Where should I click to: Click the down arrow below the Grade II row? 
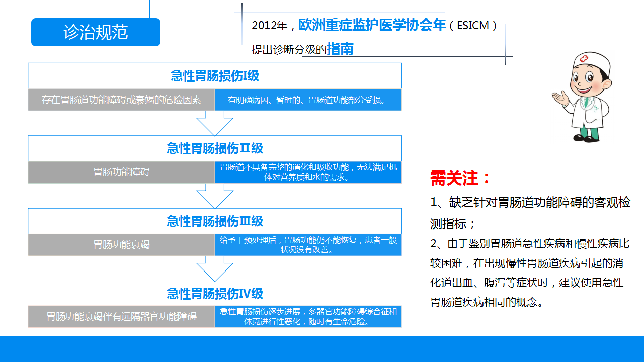coord(215,196)
